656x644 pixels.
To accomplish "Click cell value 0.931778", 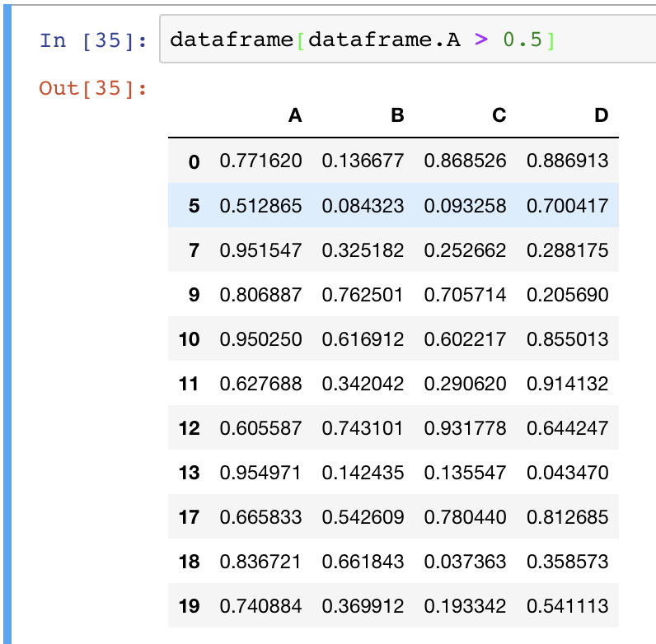I will pyautogui.click(x=465, y=428).
